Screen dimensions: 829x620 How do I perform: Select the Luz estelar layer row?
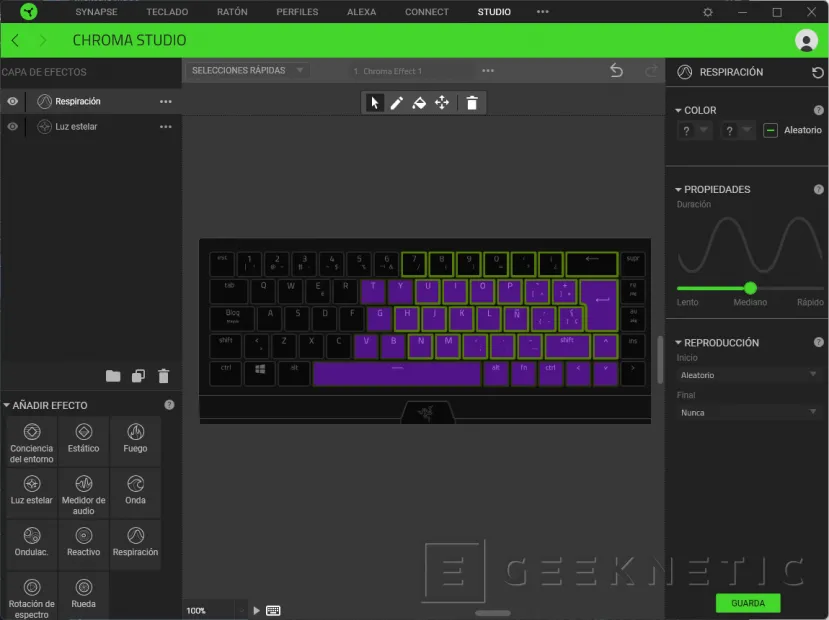click(91, 126)
